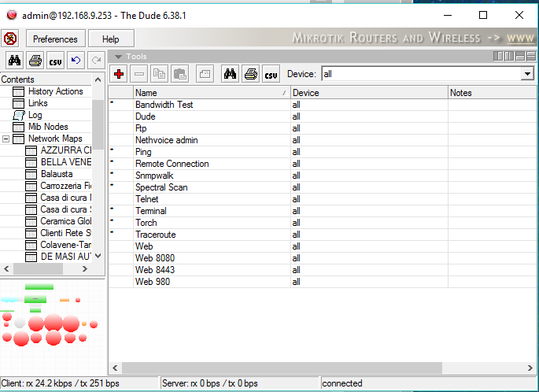Open the Ceramica Glol network map

point(66,221)
